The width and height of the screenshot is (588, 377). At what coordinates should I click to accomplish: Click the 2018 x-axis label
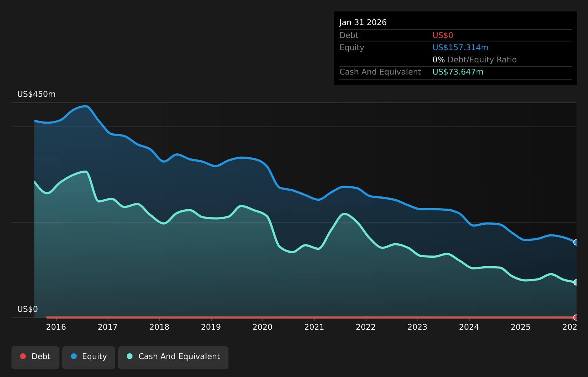(x=159, y=327)
